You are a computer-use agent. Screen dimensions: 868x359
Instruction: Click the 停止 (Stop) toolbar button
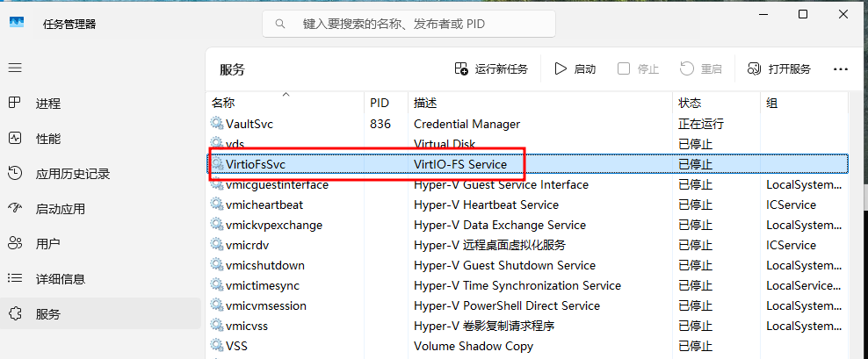tap(638, 68)
